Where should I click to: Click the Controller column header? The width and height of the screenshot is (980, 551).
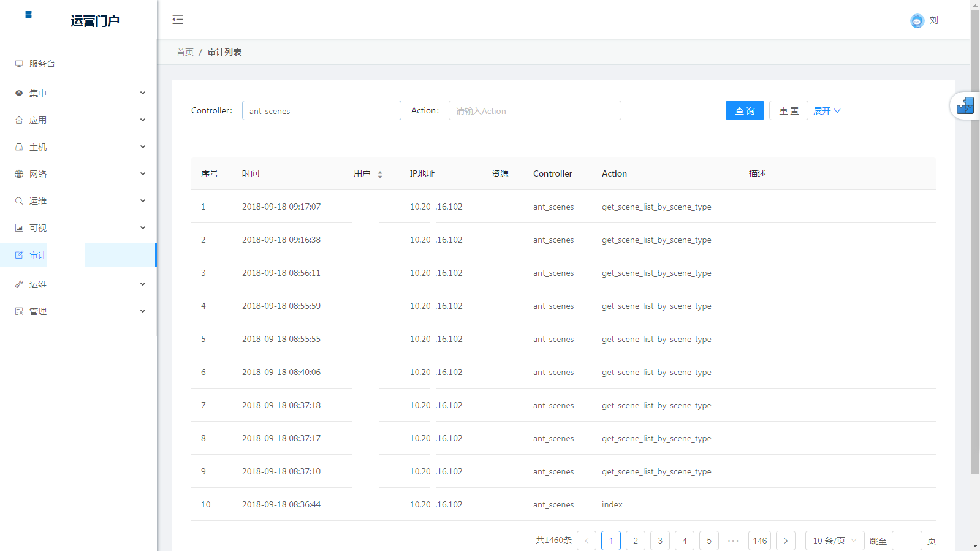(553, 173)
